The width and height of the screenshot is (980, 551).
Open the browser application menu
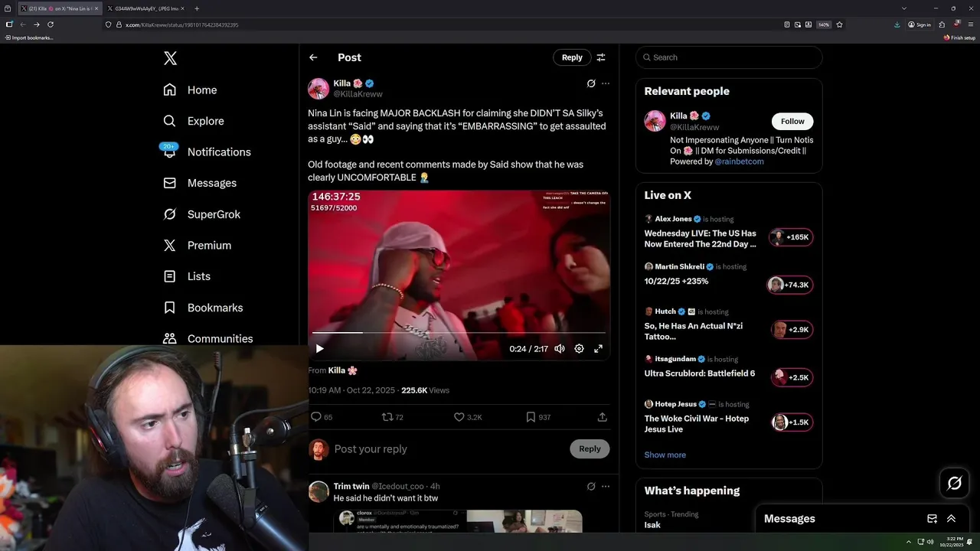pyautogui.click(x=970, y=24)
